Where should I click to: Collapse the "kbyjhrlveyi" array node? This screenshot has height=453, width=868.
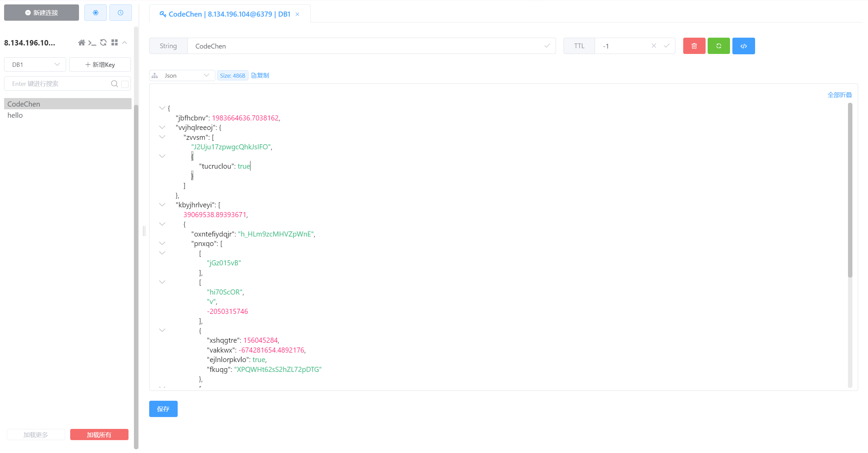pyautogui.click(x=162, y=205)
